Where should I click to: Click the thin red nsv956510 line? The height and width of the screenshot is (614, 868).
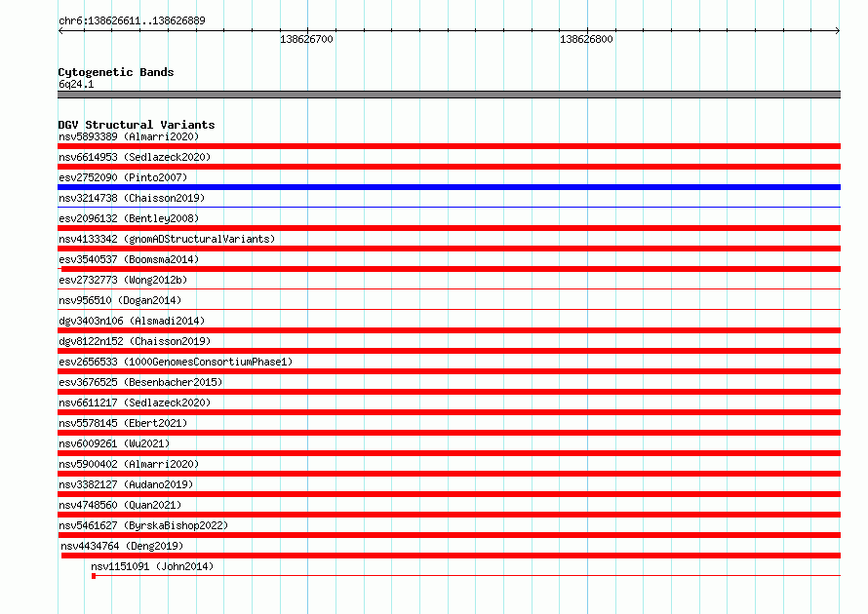(449, 310)
